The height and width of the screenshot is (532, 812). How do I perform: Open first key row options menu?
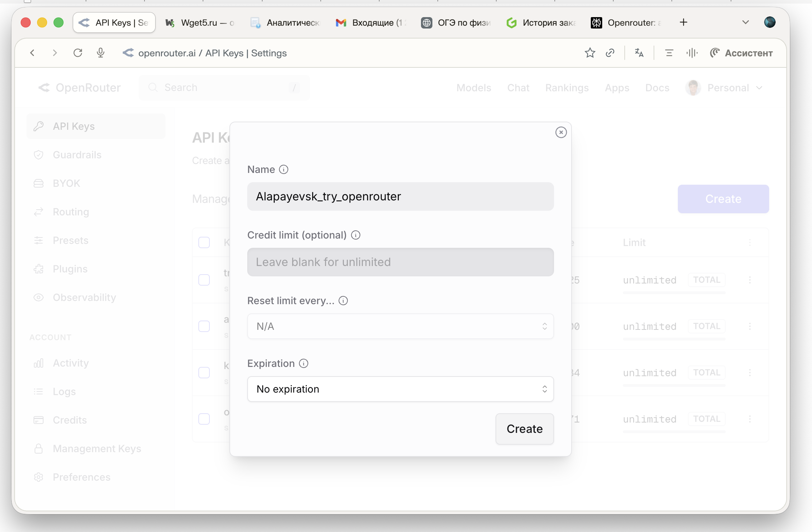[750, 280]
